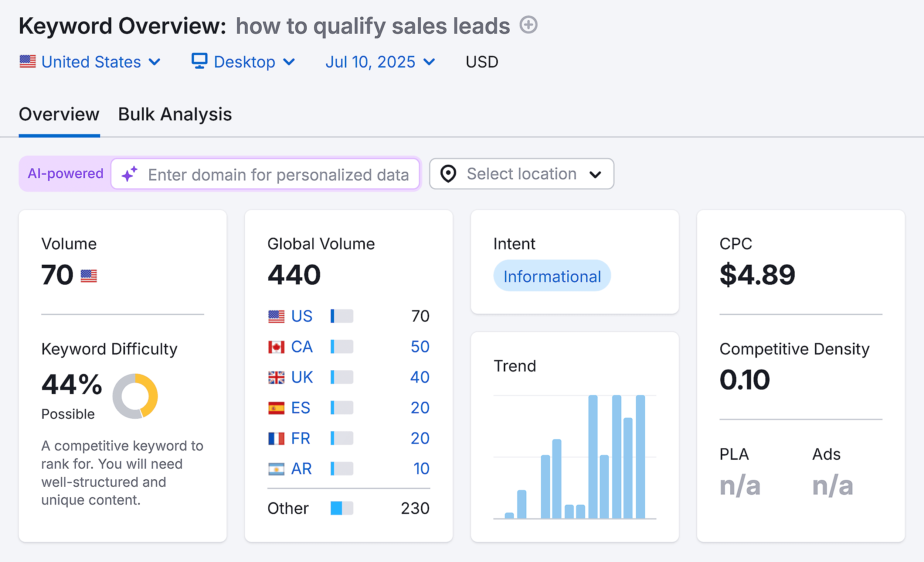Click the Argentina flag icon next to AR
Viewport: 924px width, 562px height.
point(276,468)
